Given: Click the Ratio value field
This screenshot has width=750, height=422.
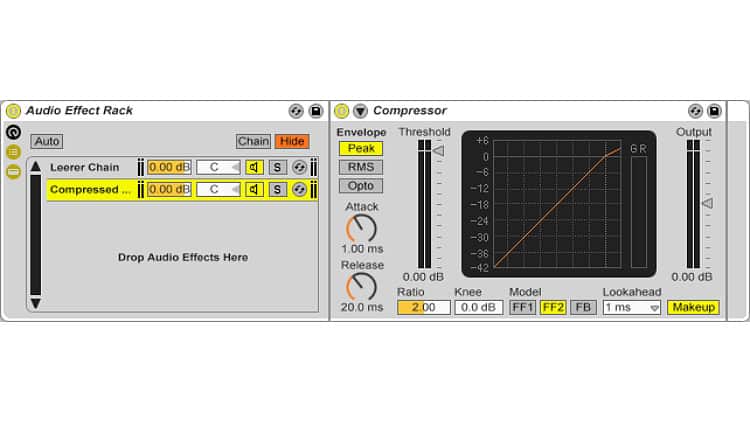Looking at the screenshot, I should (422, 307).
